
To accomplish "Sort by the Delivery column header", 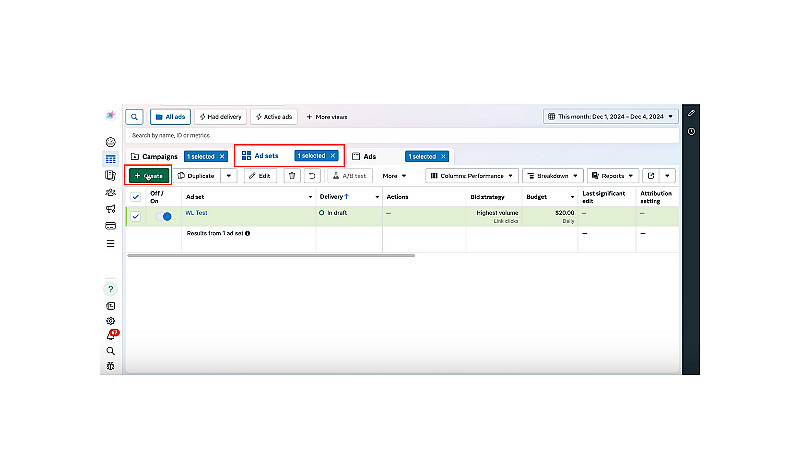I will point(334,197).
